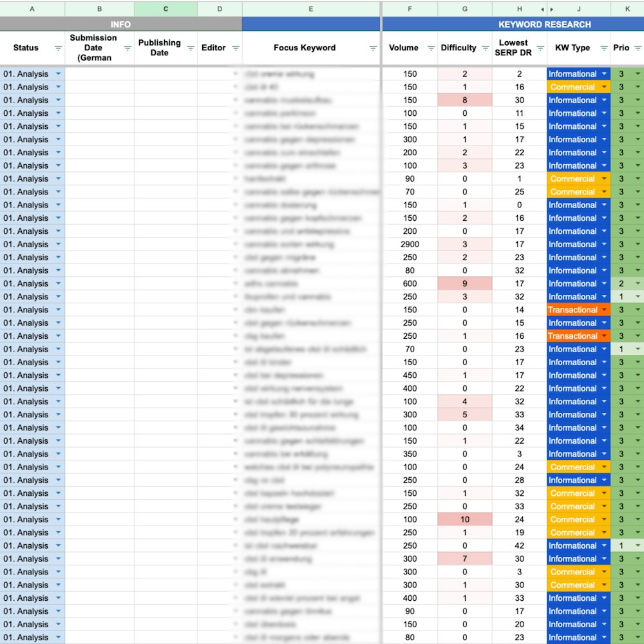
Task: Open the KW Type column filter icon
Action: pos(604,48)
